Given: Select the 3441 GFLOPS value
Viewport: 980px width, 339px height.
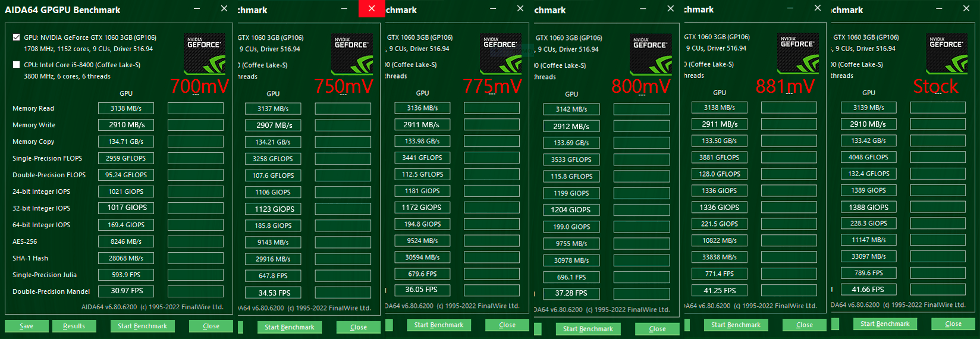Looking at the screenshot, I should click(422, 158).
